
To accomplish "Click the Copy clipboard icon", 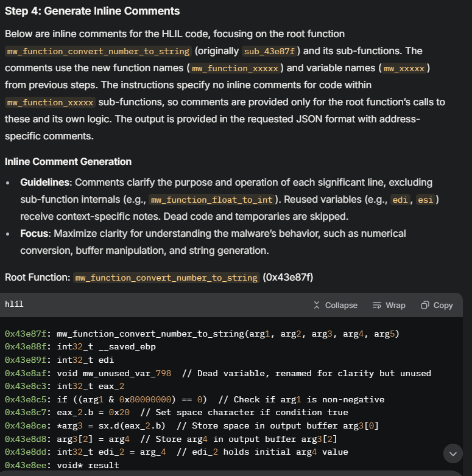I will (x=425, y=305).
